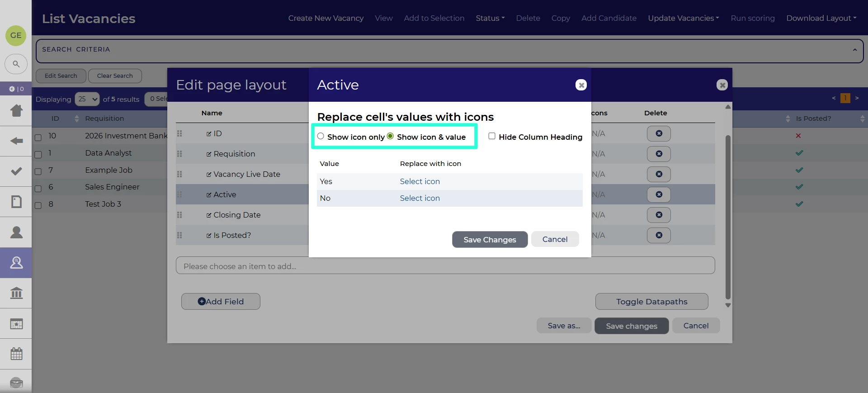Screen dimensions: 868x393
Task: Select the highlighted candidate-search sidebar icon
Action: (x=16, y=263)
